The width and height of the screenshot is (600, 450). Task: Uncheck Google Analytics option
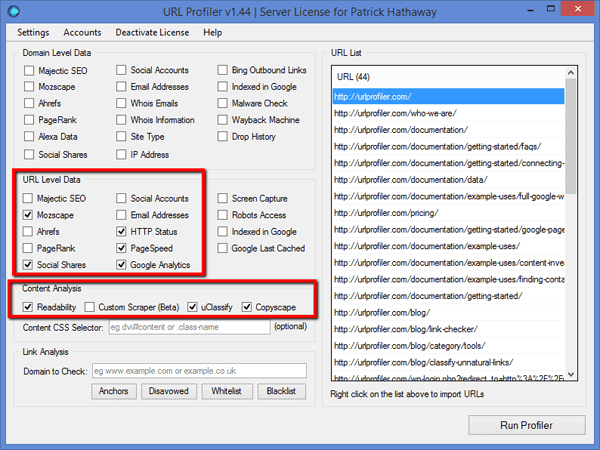point(121,264)
